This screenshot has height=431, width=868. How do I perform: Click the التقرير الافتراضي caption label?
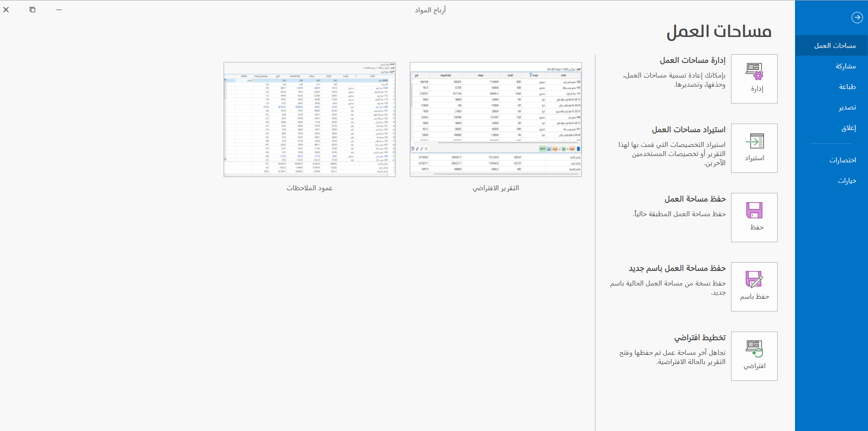coord(496,188)
